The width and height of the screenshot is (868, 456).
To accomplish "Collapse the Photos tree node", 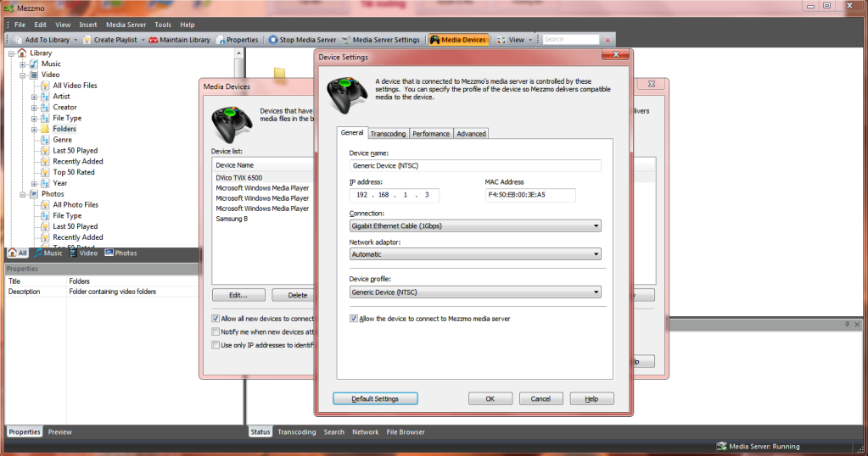I will point(23,195).
